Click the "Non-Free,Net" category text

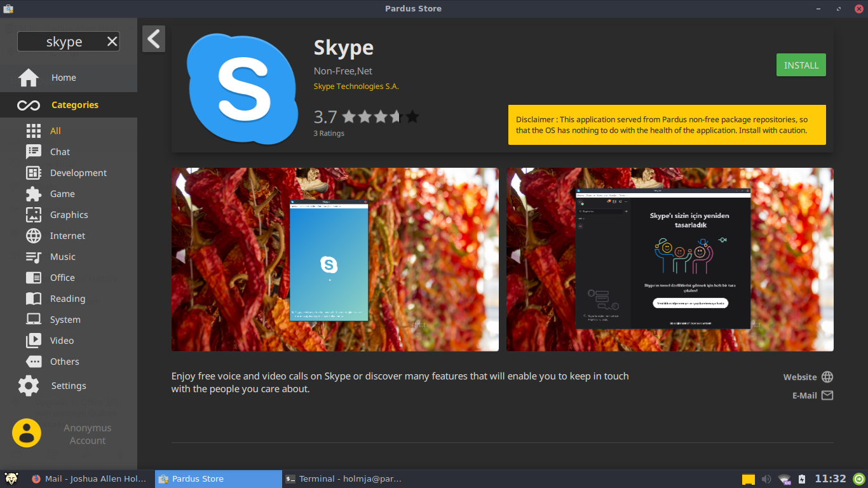[343, 71]
